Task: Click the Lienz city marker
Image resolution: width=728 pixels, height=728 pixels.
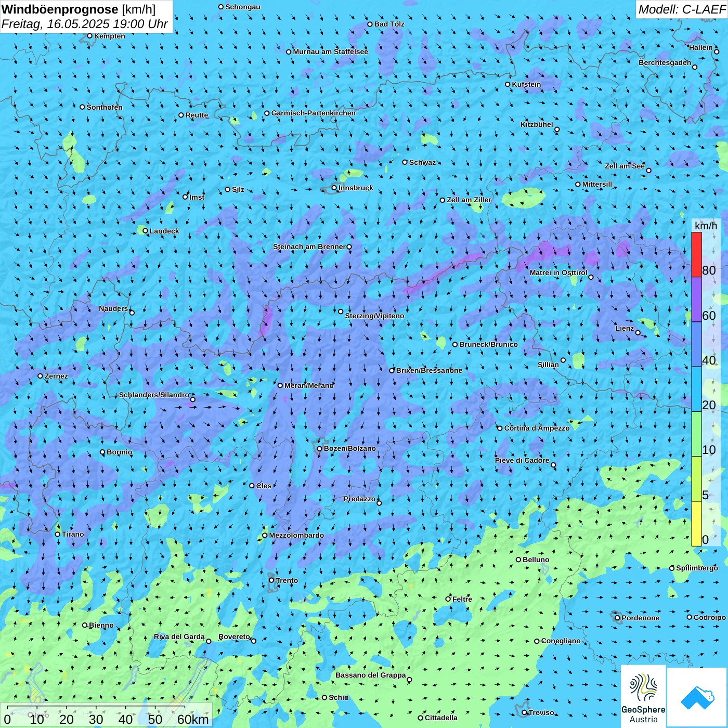Action: [x=638, y=333]
